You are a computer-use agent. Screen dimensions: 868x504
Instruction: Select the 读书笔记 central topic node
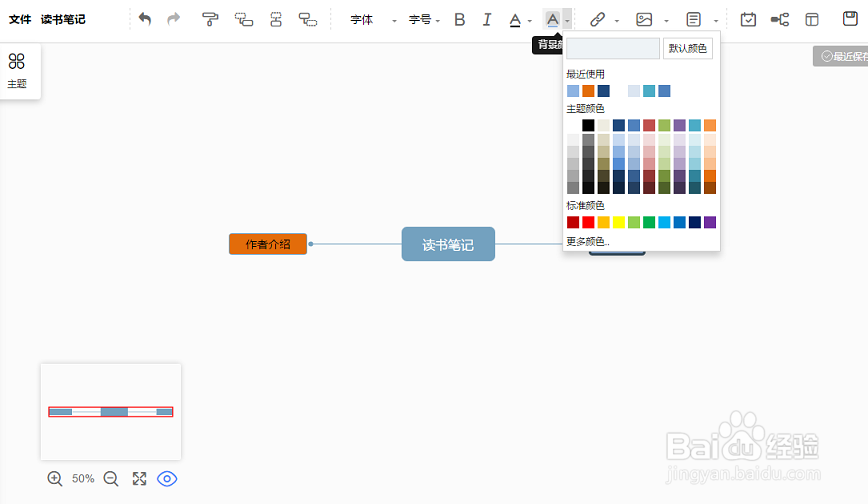(448, 244)
